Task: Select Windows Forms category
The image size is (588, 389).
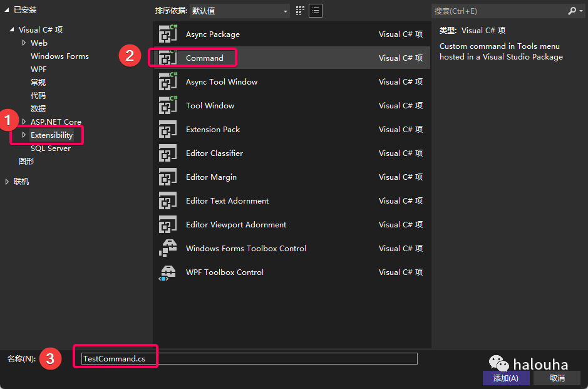Action: click(59, 56)
